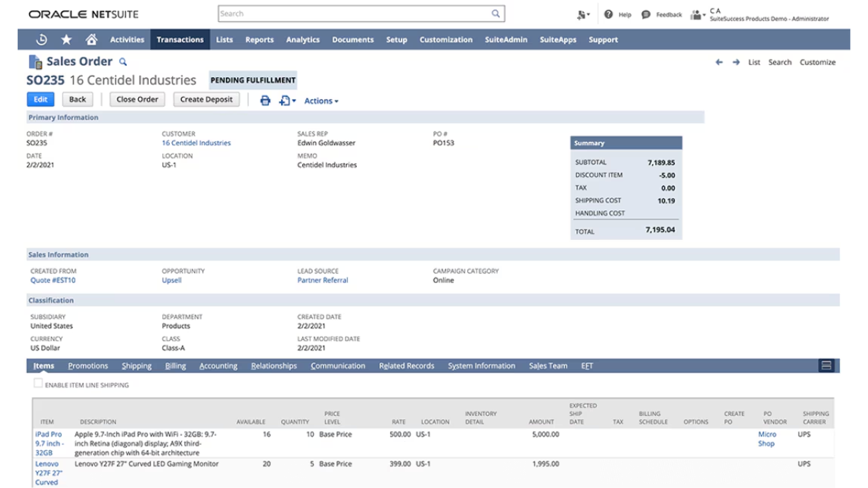Go to the previous record arrow
868x488 pixels.
click(x=719, y=62)
